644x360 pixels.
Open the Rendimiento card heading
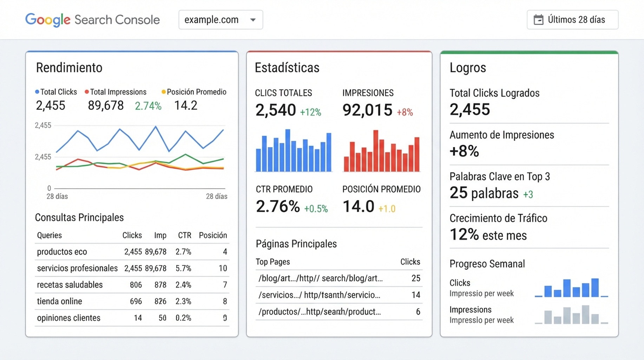pos(69,67)
